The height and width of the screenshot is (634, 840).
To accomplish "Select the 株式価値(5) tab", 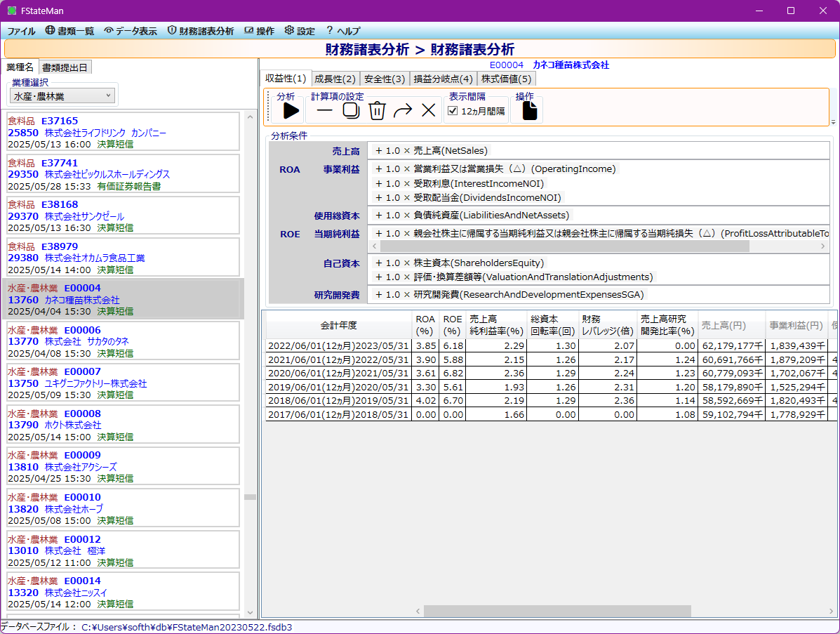I will tap(506, 79).
